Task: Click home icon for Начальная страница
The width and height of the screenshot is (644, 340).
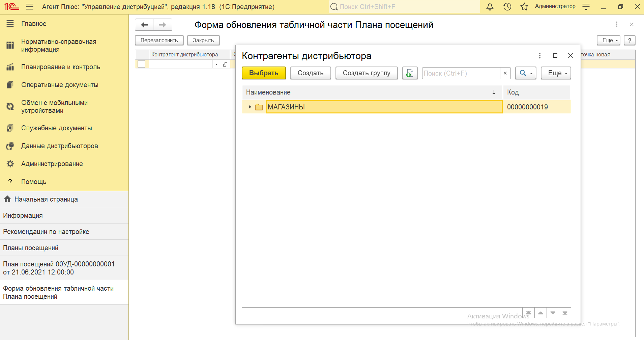Action: (7, 199)
